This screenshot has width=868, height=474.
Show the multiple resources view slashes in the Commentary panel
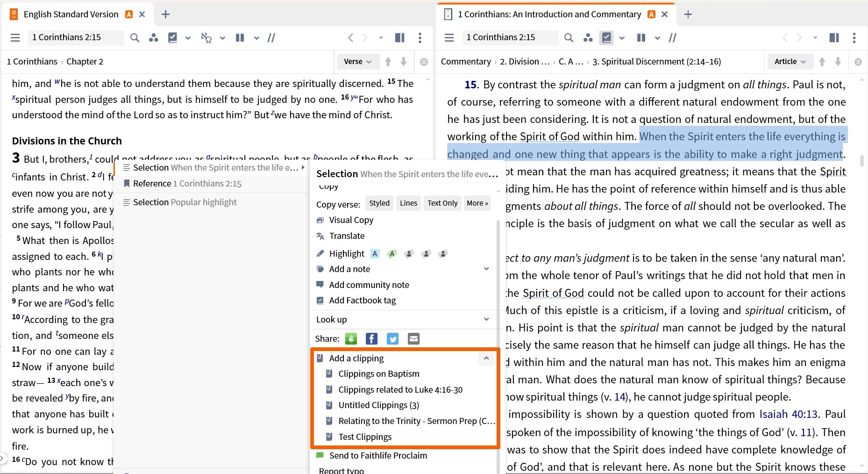[673, 38]
